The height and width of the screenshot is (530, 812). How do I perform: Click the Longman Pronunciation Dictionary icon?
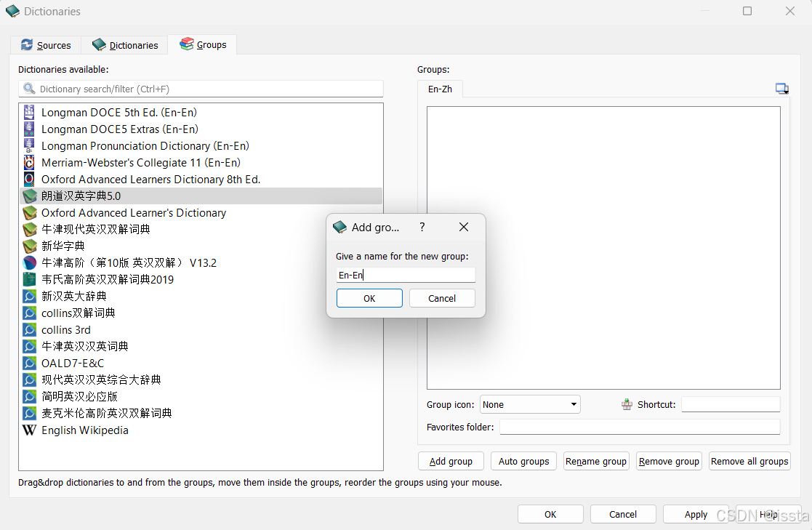coord(30,145)
